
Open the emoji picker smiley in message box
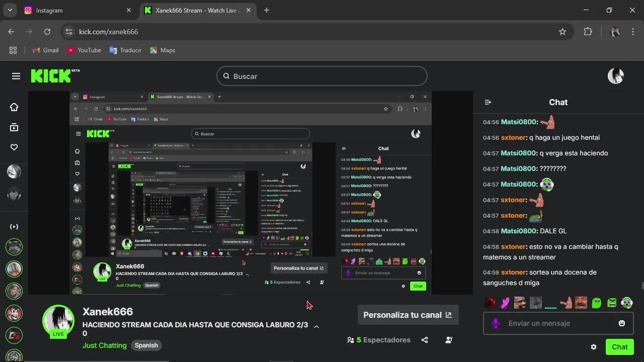point(622,323)
